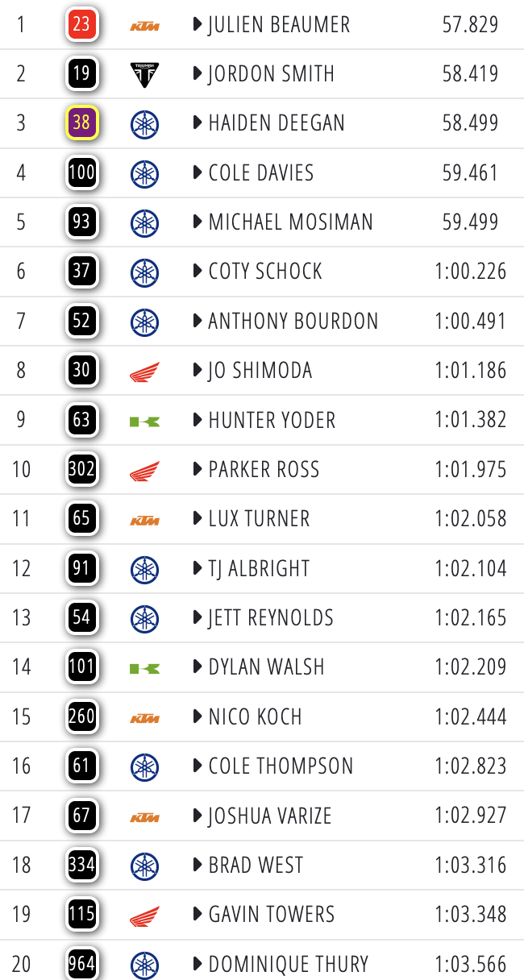The image size is (524, 980).
Task: Click the Yamaha logo beside Haiden Deegan
Action: pyautogui.click(x=145, y=124)
